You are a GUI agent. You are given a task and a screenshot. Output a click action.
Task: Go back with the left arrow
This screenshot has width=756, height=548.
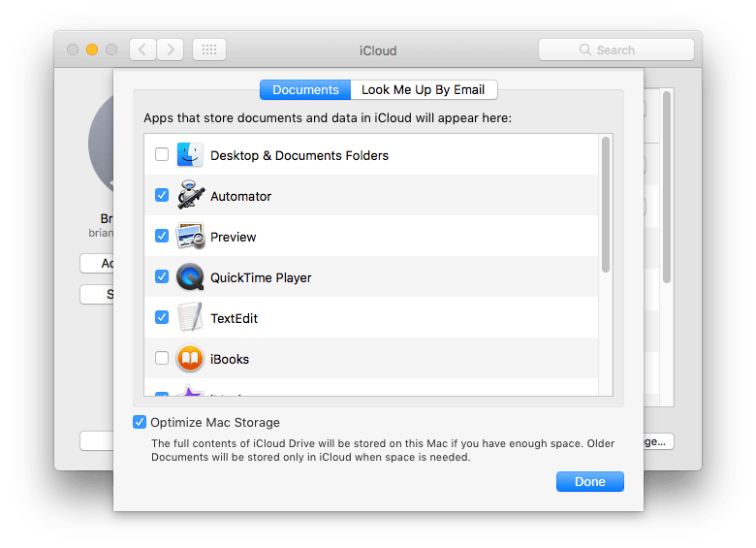click(142, 49)
